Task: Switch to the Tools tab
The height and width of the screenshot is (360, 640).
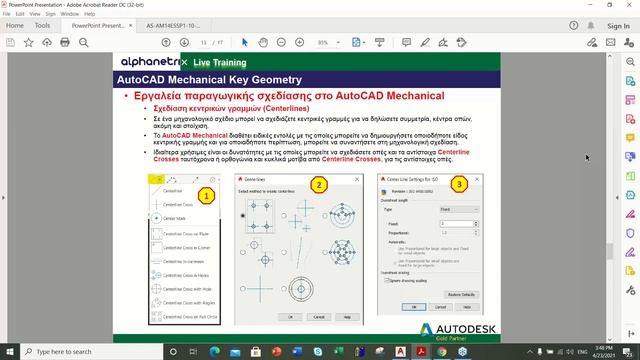Action: (x=42, y=25)
